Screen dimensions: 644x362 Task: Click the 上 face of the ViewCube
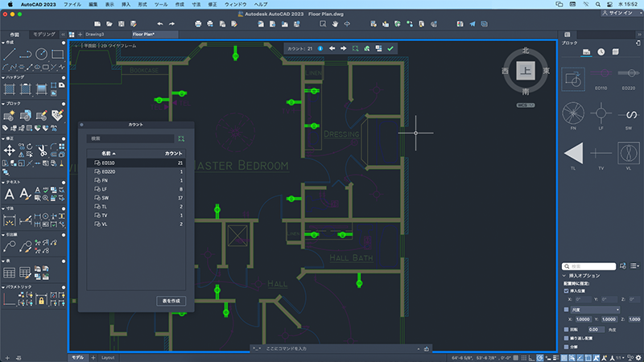click(x=526, y=71)
